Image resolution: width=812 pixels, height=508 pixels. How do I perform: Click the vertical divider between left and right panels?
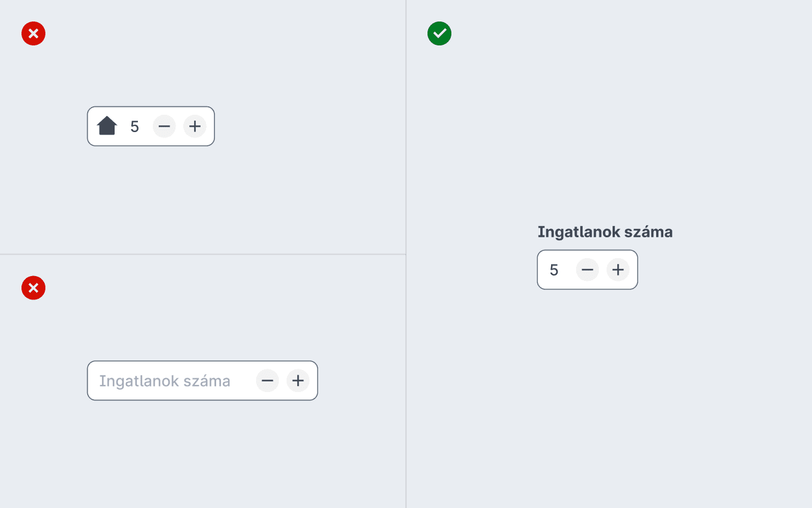(406, 254)
